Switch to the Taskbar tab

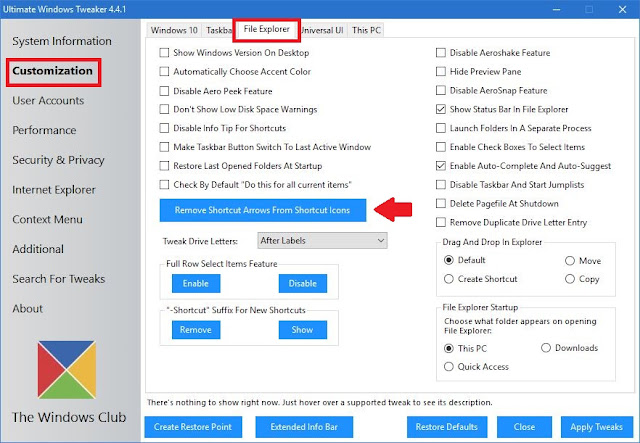pyautogui.click(x=218, y=30)
